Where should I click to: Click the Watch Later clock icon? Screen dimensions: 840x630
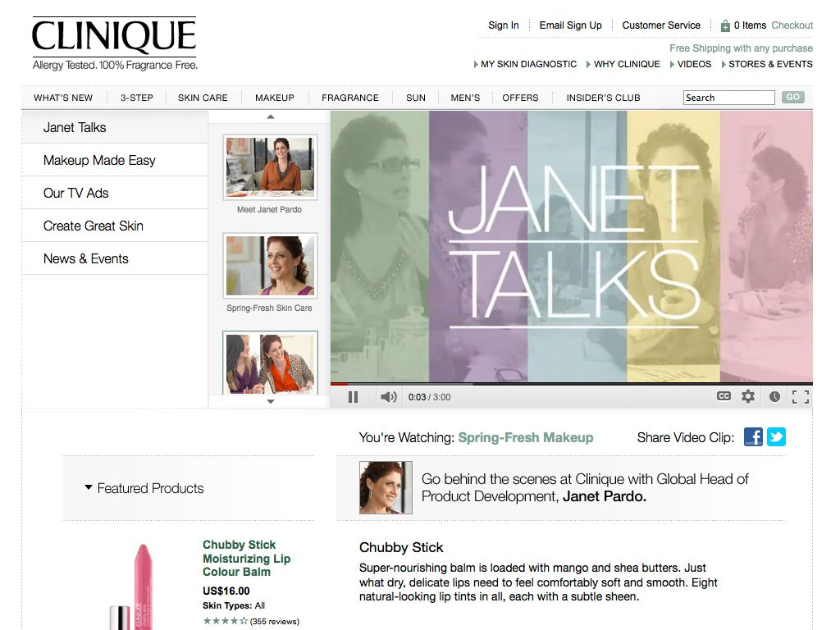pos(774,397)
